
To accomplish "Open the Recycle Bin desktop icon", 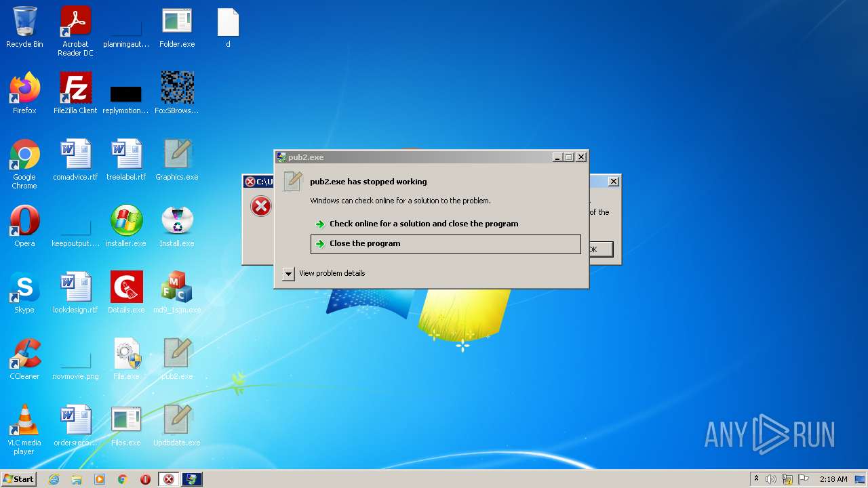I will pyautogui.click(x=24, y=27).
